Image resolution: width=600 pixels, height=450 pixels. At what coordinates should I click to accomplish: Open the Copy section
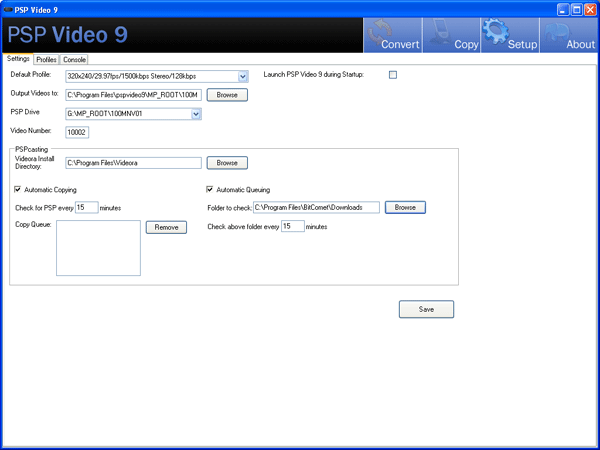[x=452, y=35]
